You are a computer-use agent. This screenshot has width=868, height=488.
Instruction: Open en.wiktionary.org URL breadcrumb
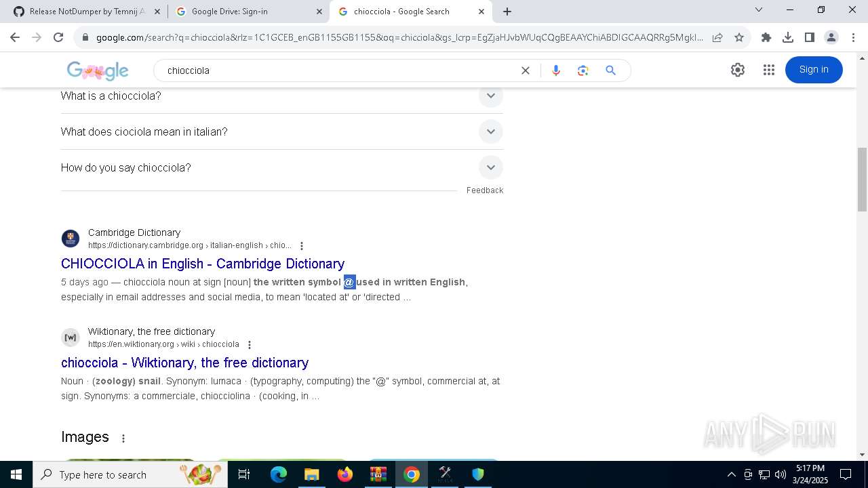[163, 344]
